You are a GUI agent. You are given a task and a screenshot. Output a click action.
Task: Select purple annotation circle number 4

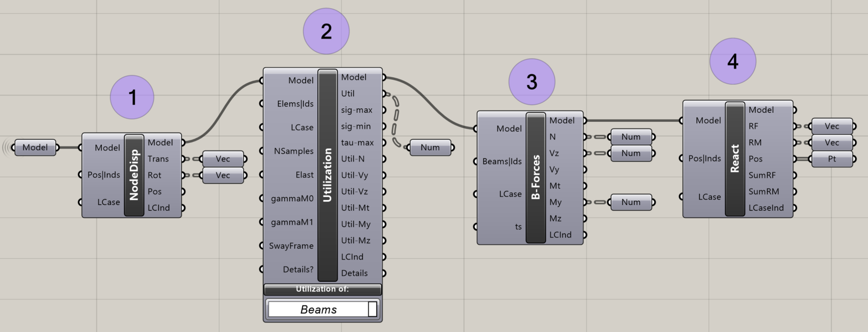tap(733, 61)
